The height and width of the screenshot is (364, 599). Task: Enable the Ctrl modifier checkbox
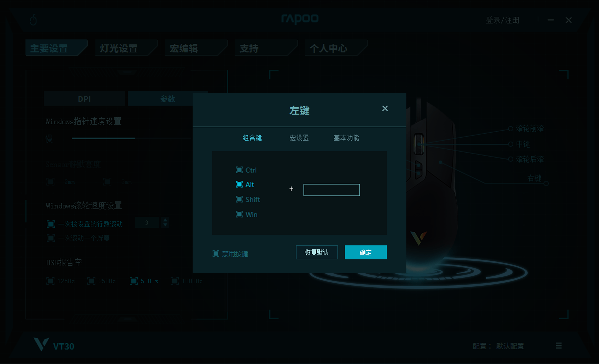(x=239, y=170)
